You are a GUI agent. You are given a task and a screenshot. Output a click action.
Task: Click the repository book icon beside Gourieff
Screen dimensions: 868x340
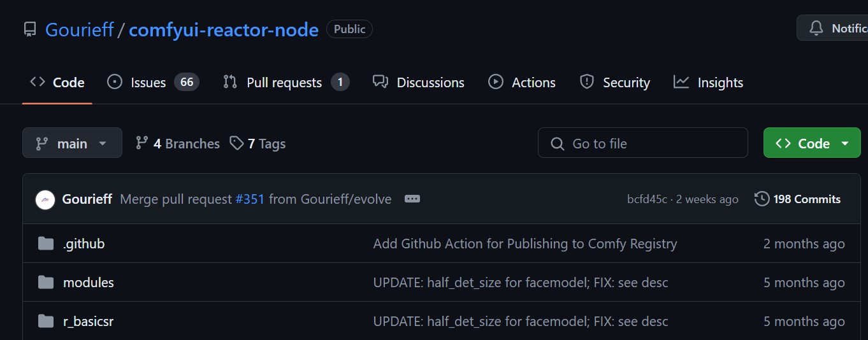30,29
